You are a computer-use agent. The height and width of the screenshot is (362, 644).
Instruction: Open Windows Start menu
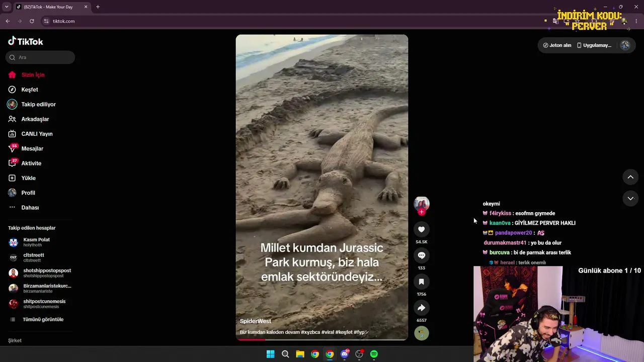tap(270, 354)
